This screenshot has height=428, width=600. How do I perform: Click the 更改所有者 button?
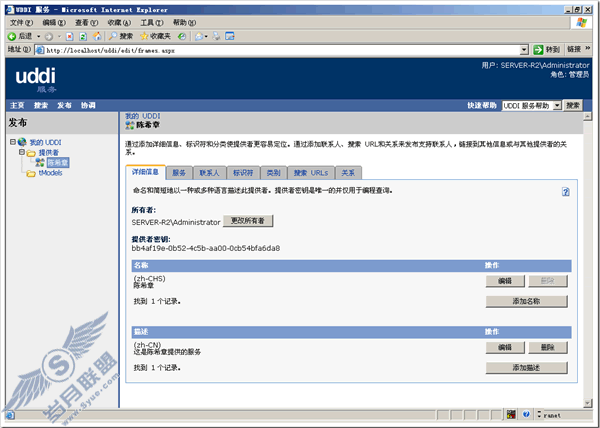pyautogui.click(x=248, y=221)
